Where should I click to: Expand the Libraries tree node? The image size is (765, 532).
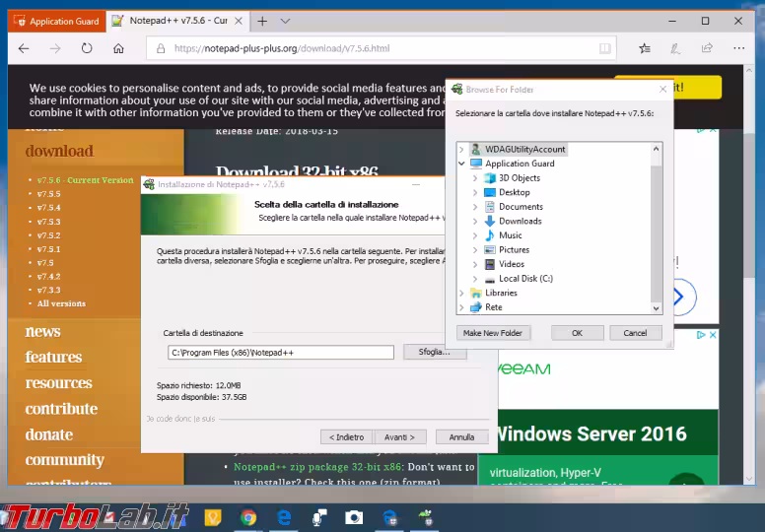461,293
